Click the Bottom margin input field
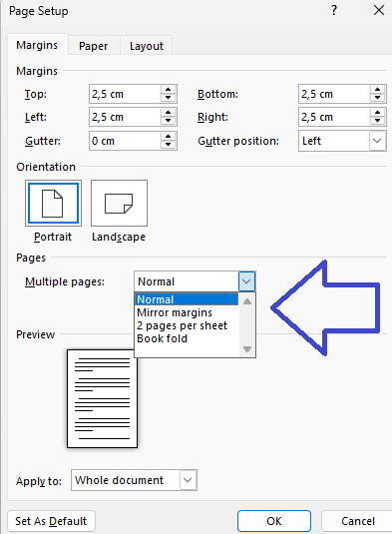This screenshot has width=392, height=534. point(334,94)
